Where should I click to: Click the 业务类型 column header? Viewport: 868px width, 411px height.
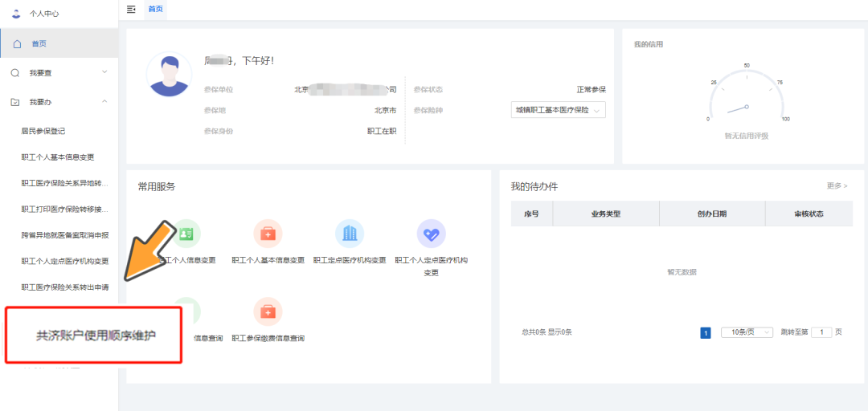point(606,214)
